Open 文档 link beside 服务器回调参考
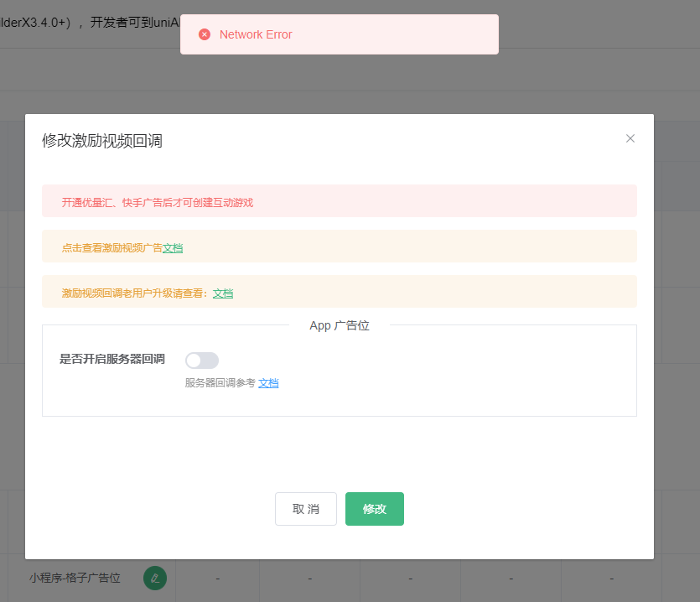This screenshot has height=602, width=700. 268,383
